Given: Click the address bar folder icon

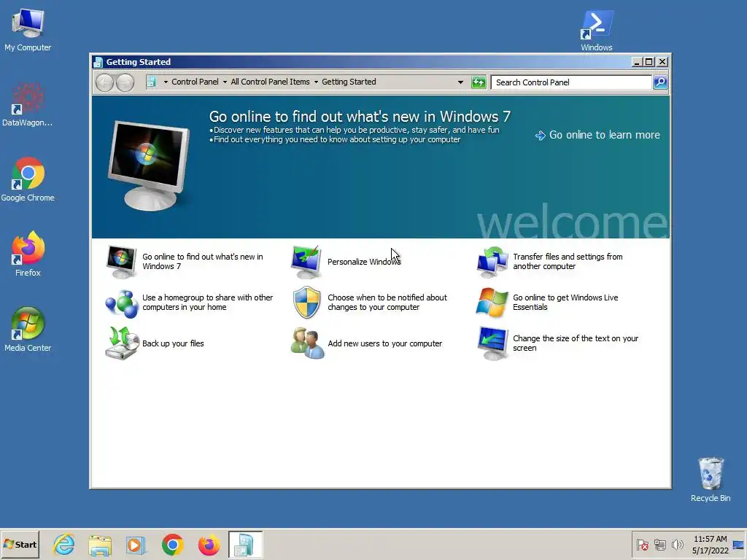Looking at the screenshot, I should pyautogui.click(x=151, y=82).
